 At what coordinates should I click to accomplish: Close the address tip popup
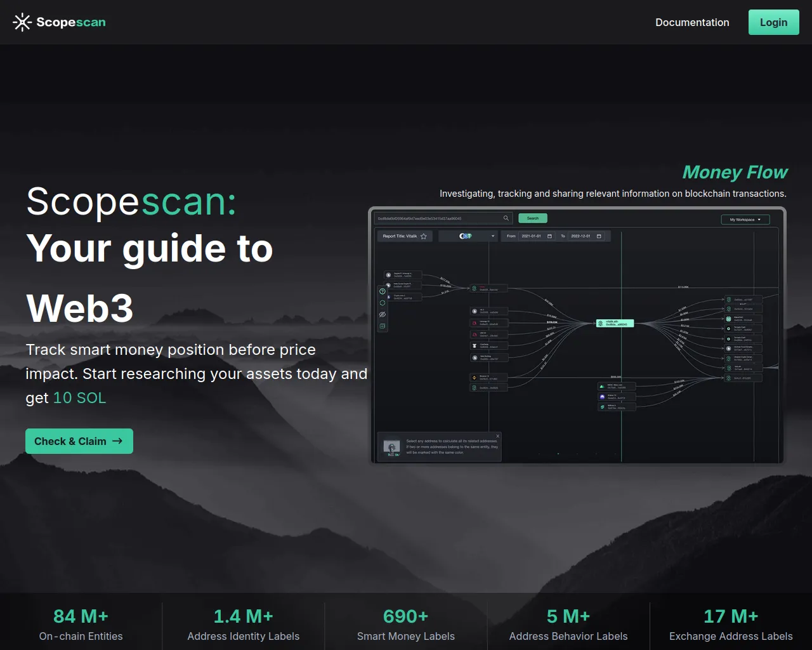tap(498, 436)
